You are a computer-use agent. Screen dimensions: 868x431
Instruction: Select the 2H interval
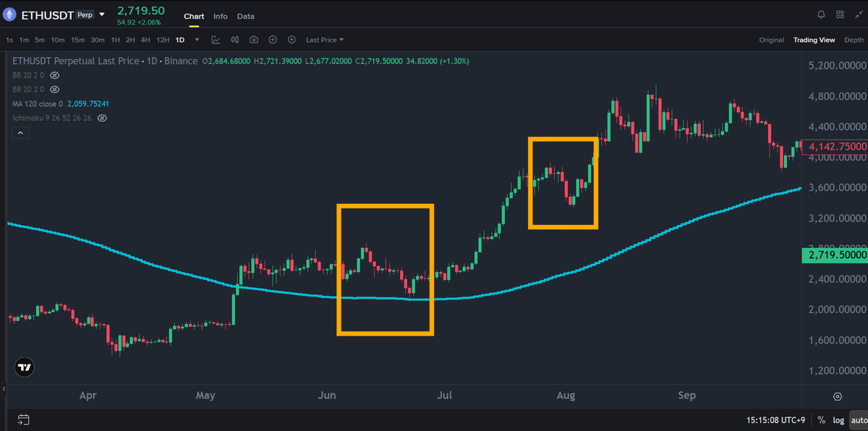[x=130, y=40]
